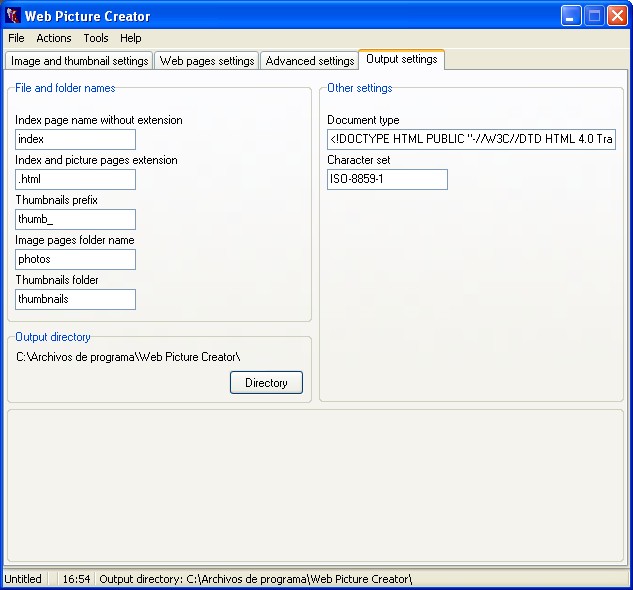Edit the Character set field

pyautogui.click(x=387, y=179)
